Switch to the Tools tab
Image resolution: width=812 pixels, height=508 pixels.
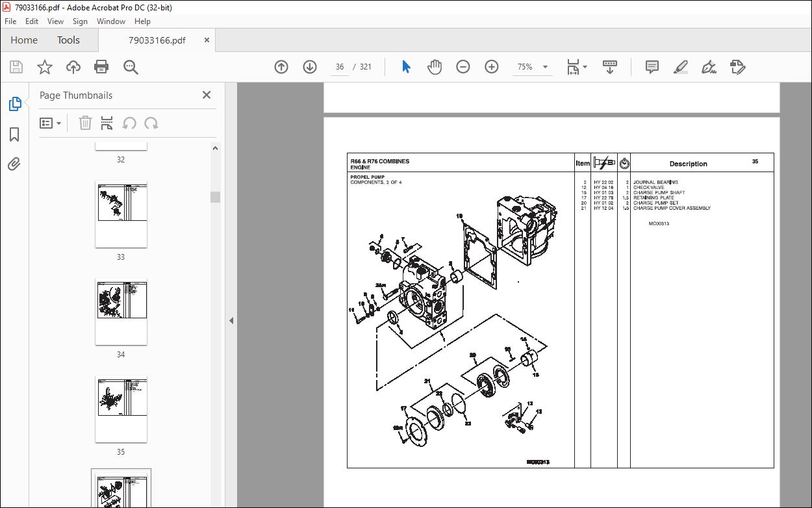pos(68,40)
